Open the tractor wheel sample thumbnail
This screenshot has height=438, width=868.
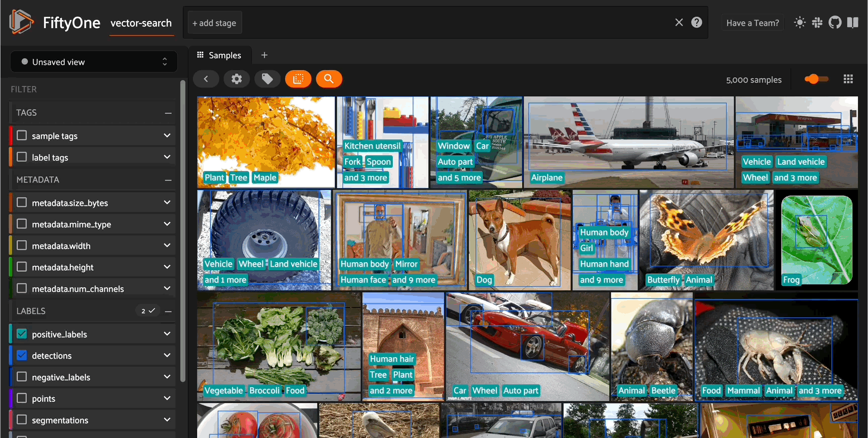click(264, 240)
